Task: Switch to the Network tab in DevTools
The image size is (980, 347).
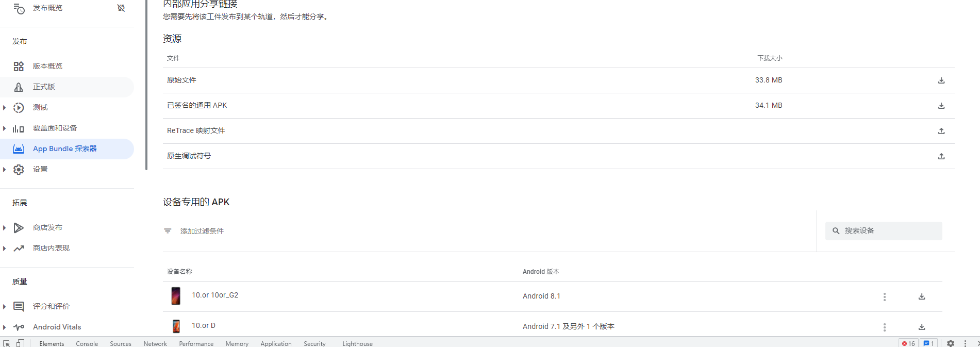Action: tap(155, 343)
